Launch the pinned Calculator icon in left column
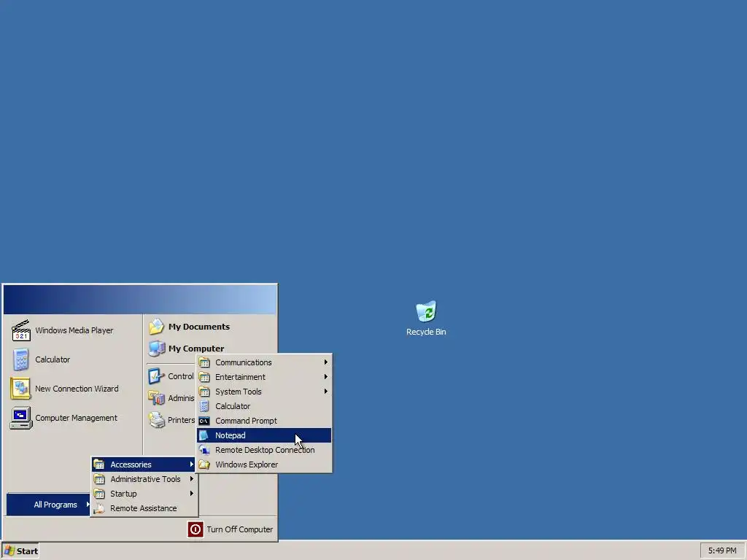 (21, 359)
